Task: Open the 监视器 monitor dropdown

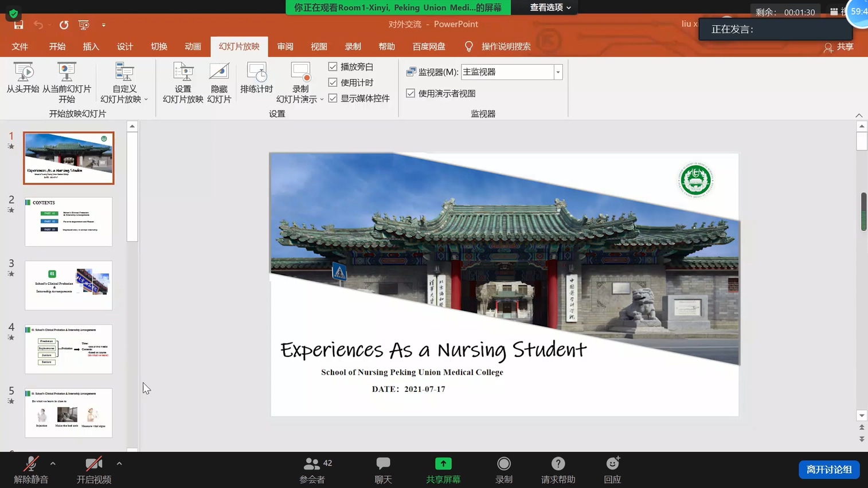Action: pyautogui.click(x=557, y=72)
